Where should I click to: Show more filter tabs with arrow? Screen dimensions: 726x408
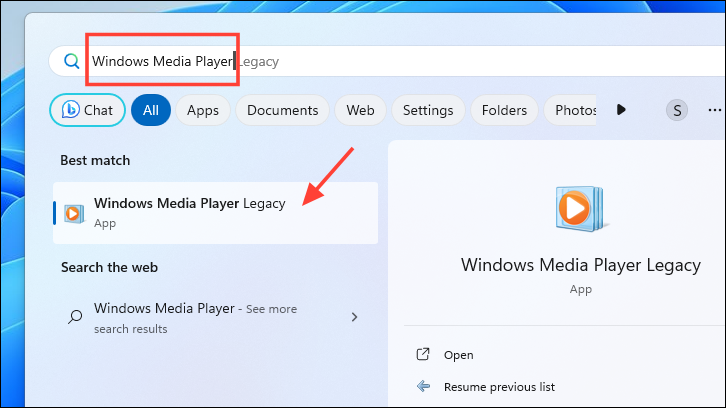tap(621, 110)
